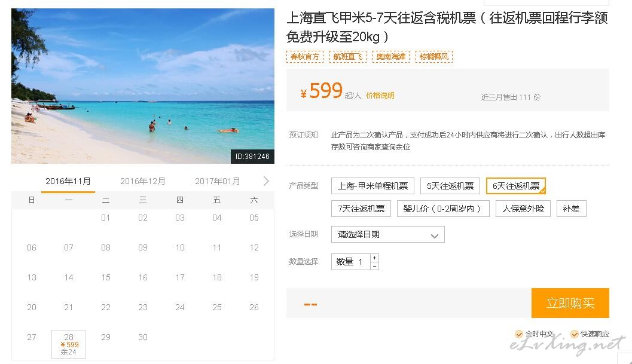Decrease quantity with the minus stepper
632x364 pixels.
coord(374,266)
